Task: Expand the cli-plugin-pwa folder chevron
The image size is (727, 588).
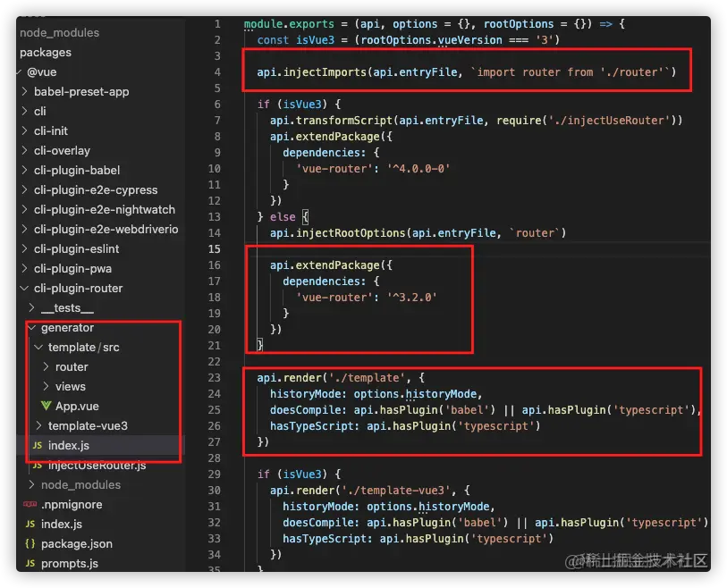Action: tap(24, 269)
